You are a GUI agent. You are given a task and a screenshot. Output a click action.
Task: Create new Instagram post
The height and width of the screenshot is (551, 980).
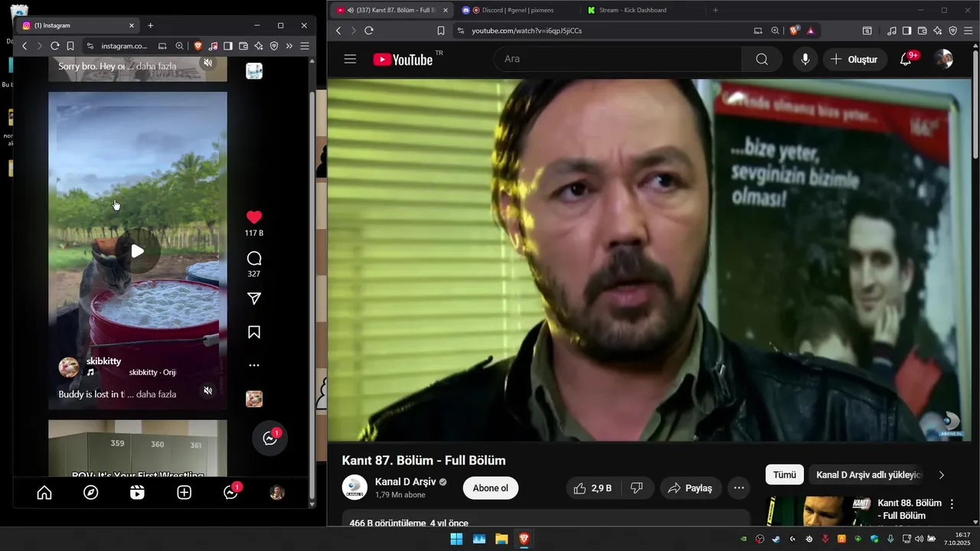pos(184,493)
